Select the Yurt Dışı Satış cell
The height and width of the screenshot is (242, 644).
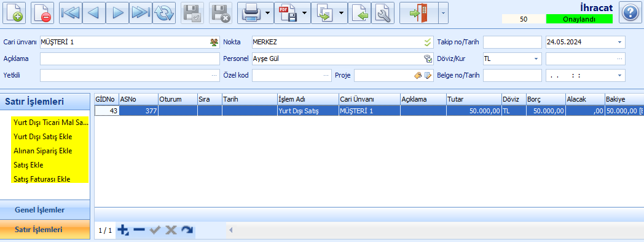pyautogui.click(x=308, y=111)
